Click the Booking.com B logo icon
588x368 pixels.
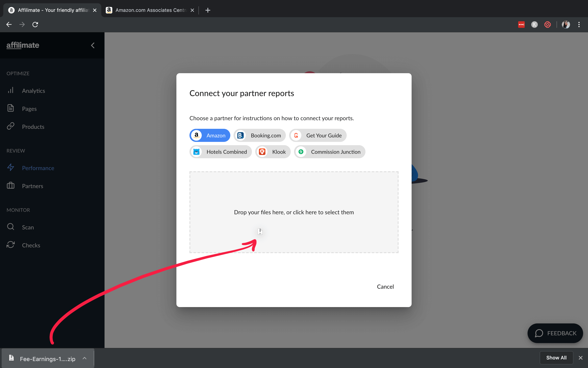pos(240,135)
